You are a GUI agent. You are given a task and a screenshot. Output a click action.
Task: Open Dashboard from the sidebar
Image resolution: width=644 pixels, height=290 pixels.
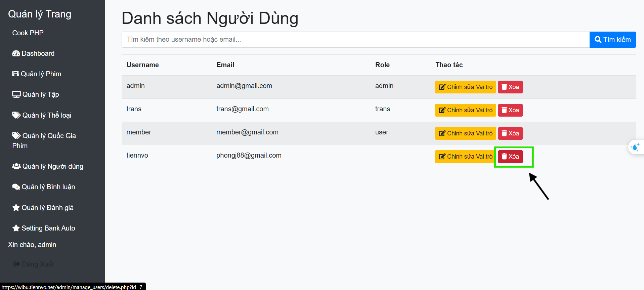pos(34,53)
